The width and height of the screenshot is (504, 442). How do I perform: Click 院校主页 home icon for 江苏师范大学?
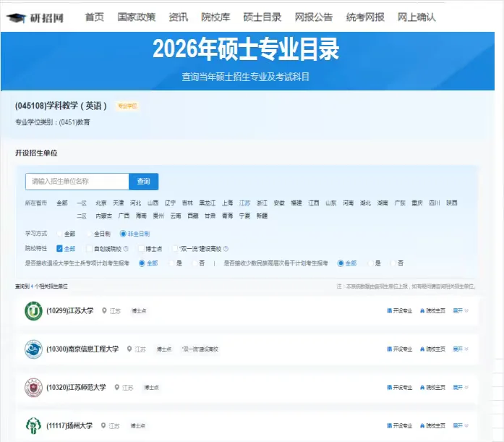422,387
